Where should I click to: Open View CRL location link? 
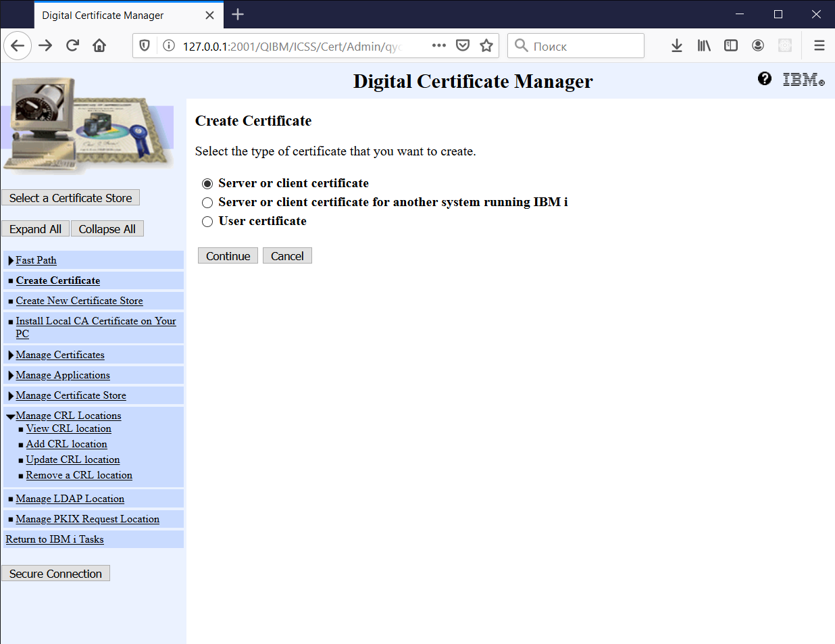tap(69, 428)
